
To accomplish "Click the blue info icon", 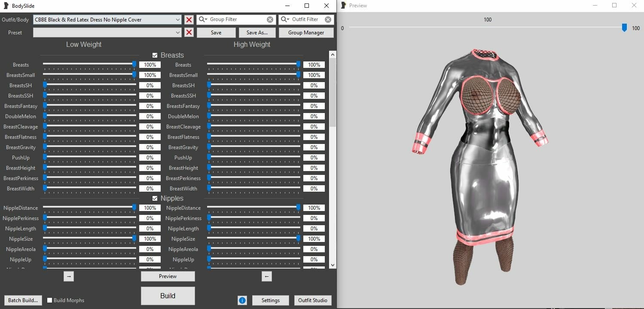I will pyautogui.click(x=242, y=300).
